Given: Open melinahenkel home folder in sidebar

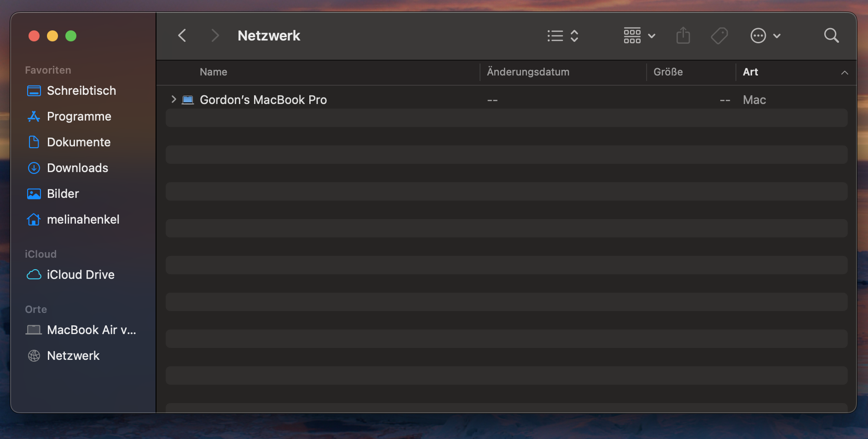Looking at the screenshot, I should (x=83, y=219).
